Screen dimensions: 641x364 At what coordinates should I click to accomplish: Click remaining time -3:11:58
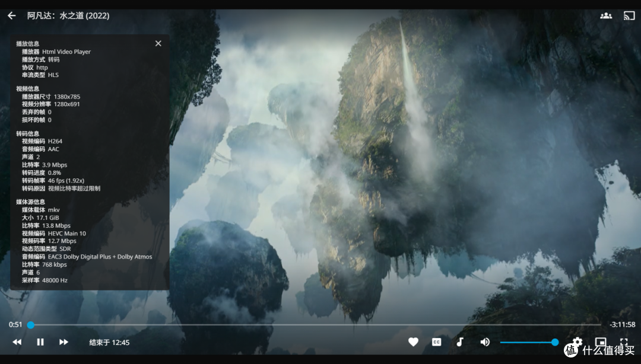click(622, 325)
